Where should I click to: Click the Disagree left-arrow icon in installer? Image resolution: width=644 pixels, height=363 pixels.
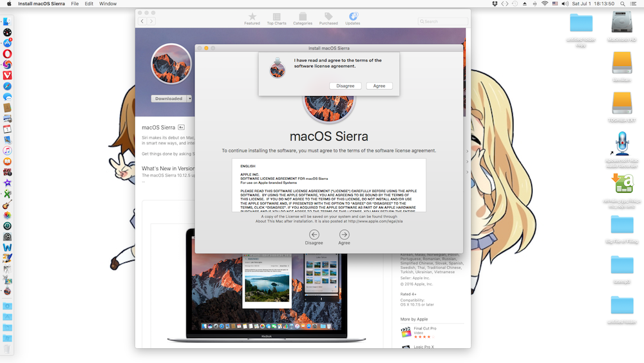[x=314, y=235]
